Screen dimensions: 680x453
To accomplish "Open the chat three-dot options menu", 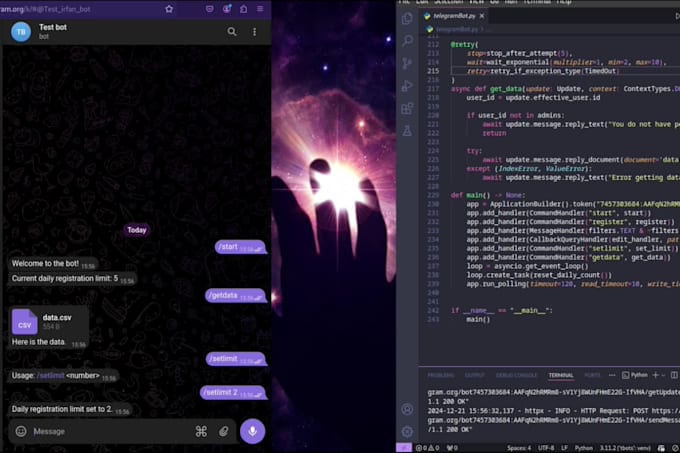I will tap(255, 32).
